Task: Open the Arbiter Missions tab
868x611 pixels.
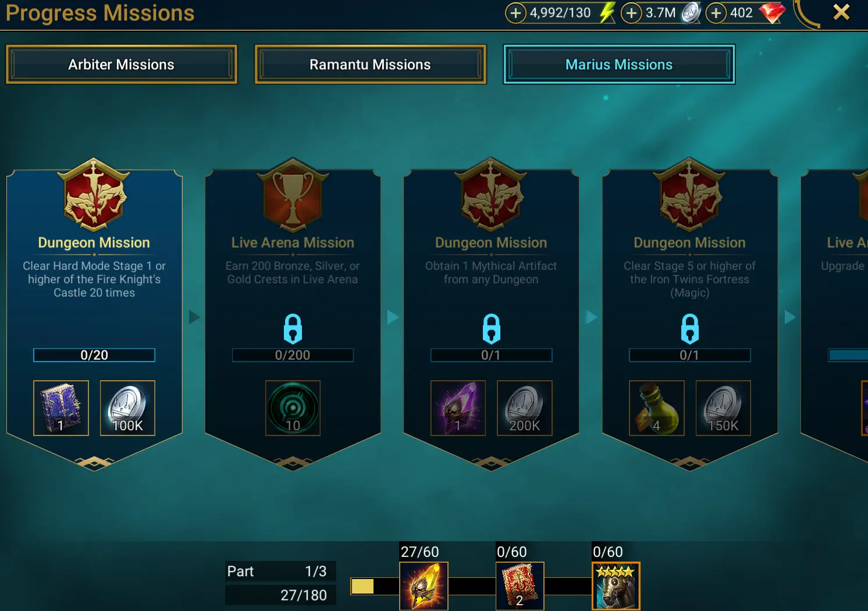Action: click(122, 65)
